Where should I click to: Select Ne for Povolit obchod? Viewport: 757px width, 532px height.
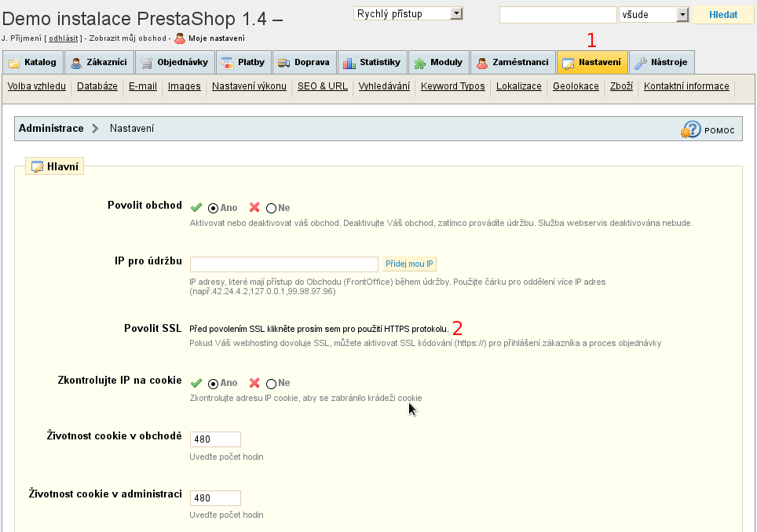[x=272, y=209]
